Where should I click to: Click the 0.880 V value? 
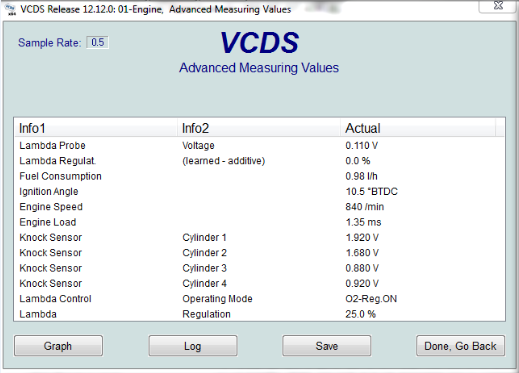(x=362, y=268)
